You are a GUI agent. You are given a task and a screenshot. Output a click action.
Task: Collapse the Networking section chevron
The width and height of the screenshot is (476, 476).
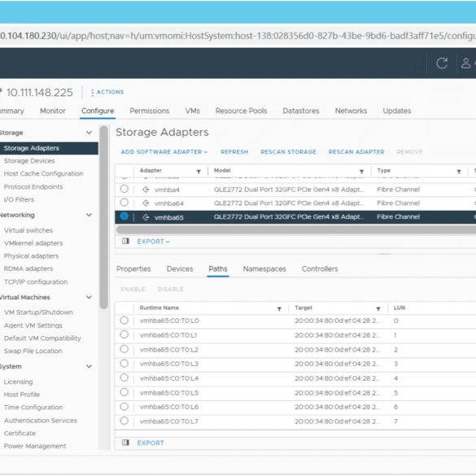pyautogui.click(x=89, y=215)
